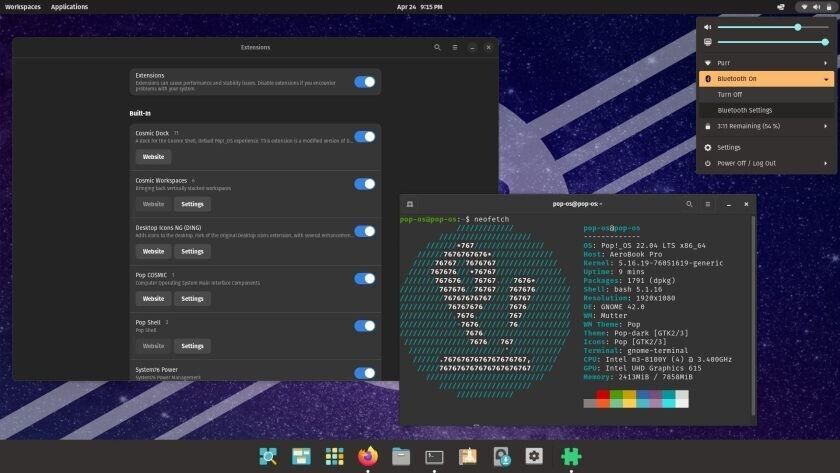Screen dimensions: 840x473
Task: Open the Terminal icon in dock
Action: [x=434, y=457]
